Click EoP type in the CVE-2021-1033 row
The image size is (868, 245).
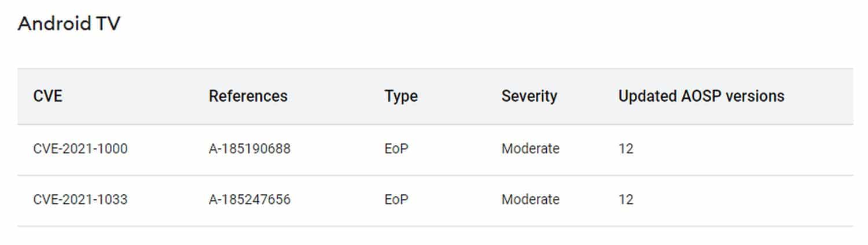pos(396,200)
